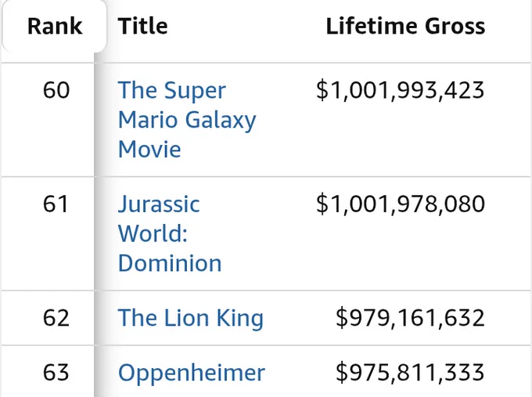Click "World:" line of the Jurassic title
Screen dimensions: 532x397
pyautogui.click(x=153, y=233)
